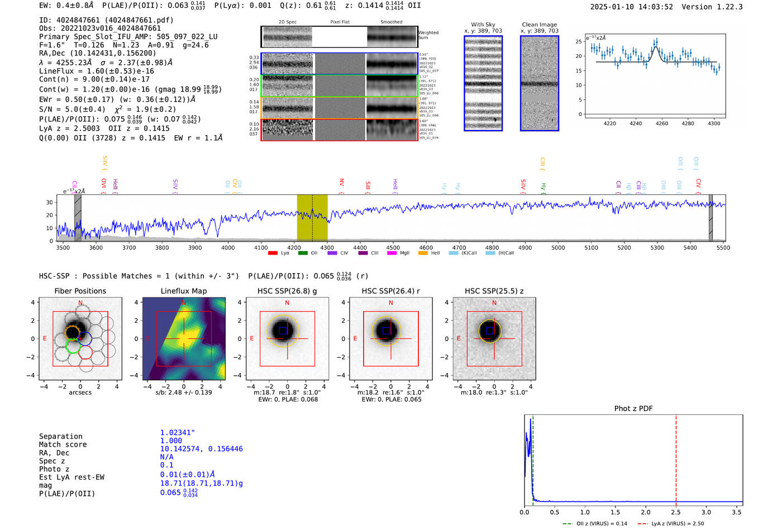Click the Fiber Positions panel

(80, 339)
